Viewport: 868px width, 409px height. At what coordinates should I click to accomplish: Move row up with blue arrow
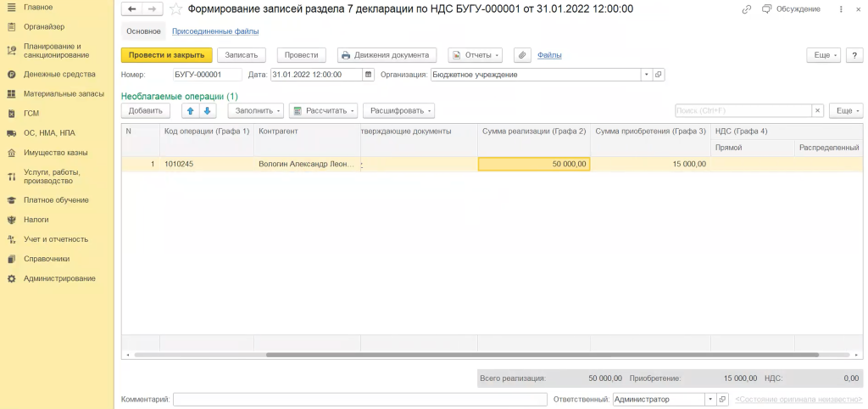(191, 111)
